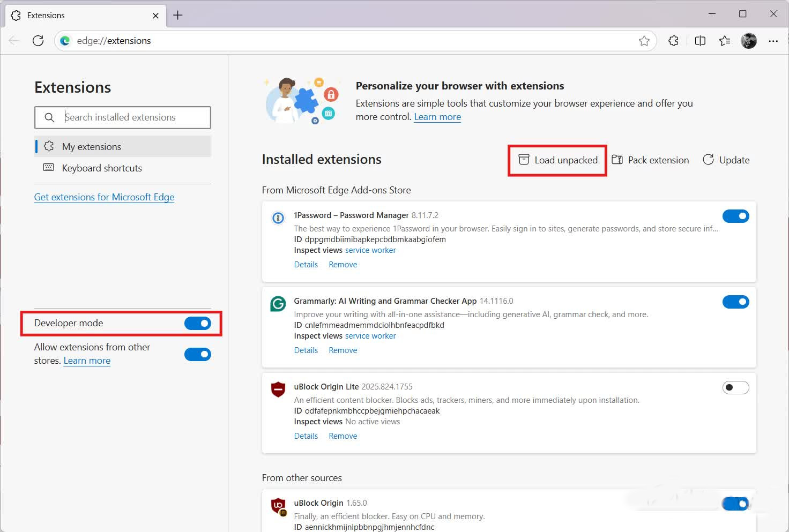Add page to favorites with star icon
Screen dimensions: 789x532
click(644, 41)
